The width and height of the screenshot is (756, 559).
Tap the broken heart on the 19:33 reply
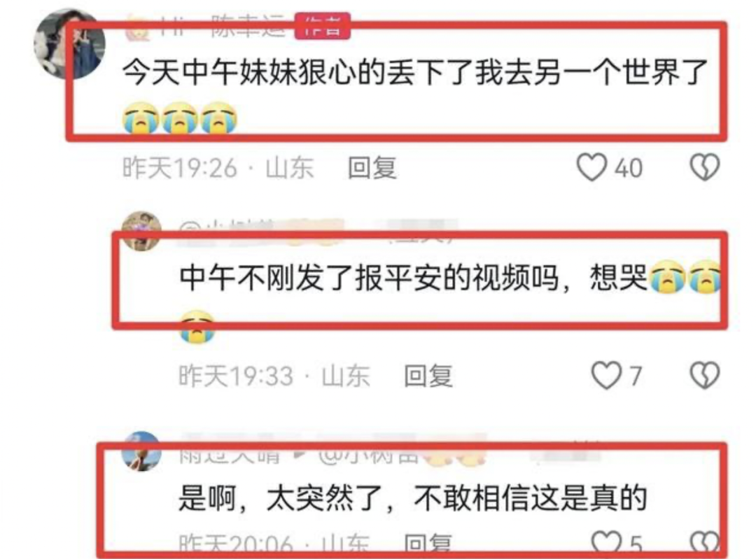[704, 376]
